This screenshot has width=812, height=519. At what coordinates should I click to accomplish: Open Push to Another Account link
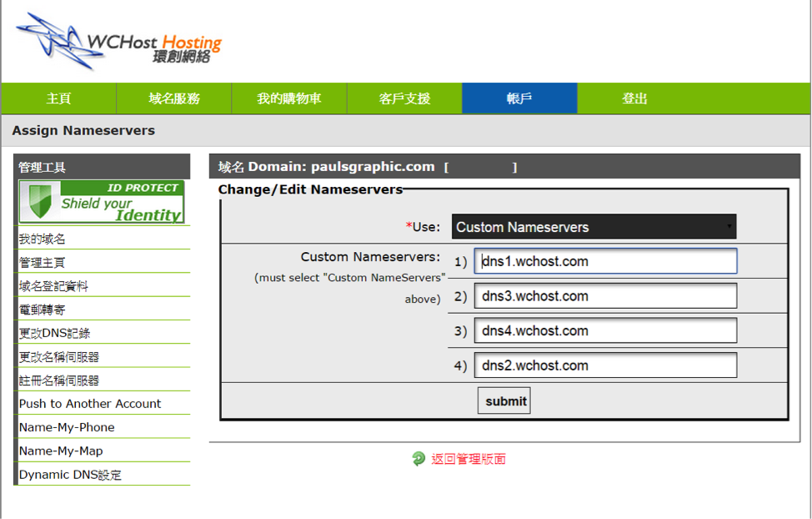(x=89, y=404)
